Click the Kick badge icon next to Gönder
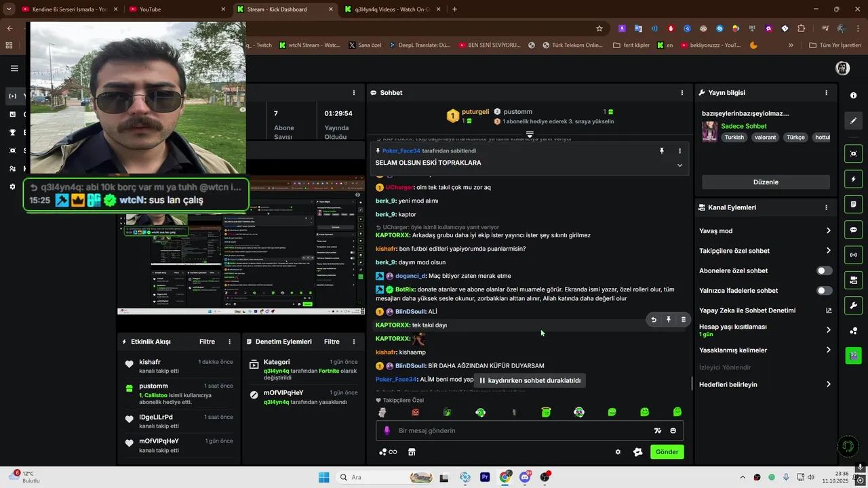Image resolution: width=868 pixels, height=488 pixels. 638,452
